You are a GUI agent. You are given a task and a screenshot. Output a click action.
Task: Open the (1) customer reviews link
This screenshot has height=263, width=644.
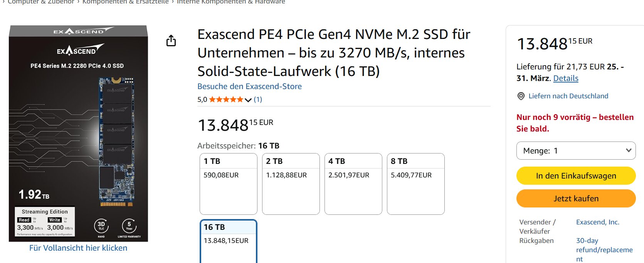tap(258, 99)
